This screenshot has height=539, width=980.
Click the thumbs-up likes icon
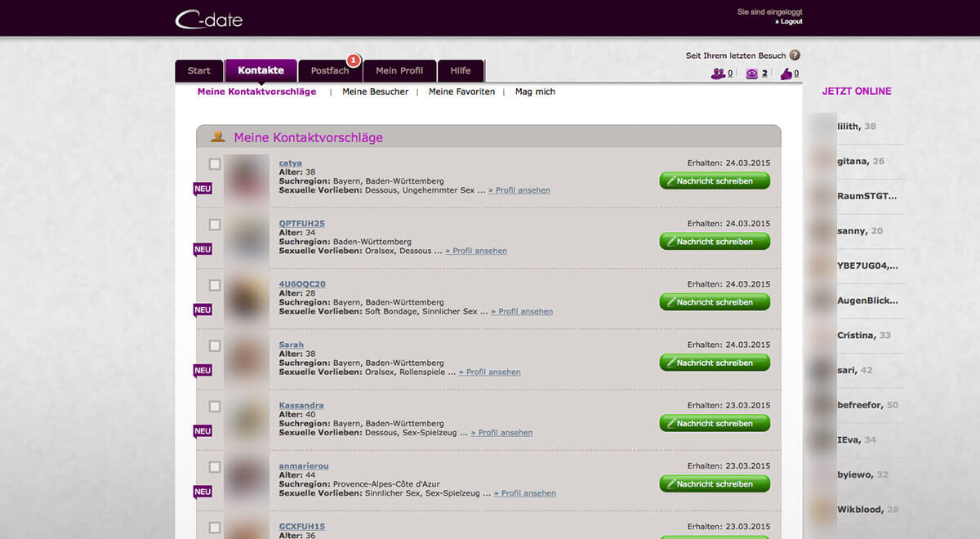pos(786,73)
